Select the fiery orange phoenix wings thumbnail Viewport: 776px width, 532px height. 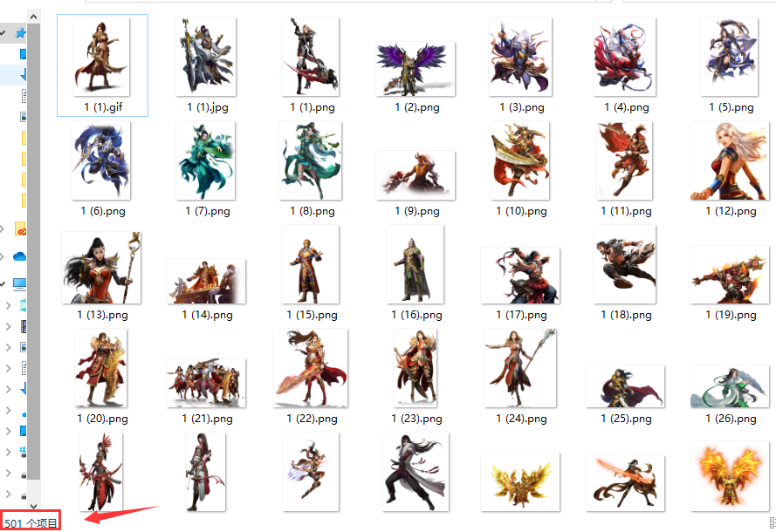[x=730, y=476]
